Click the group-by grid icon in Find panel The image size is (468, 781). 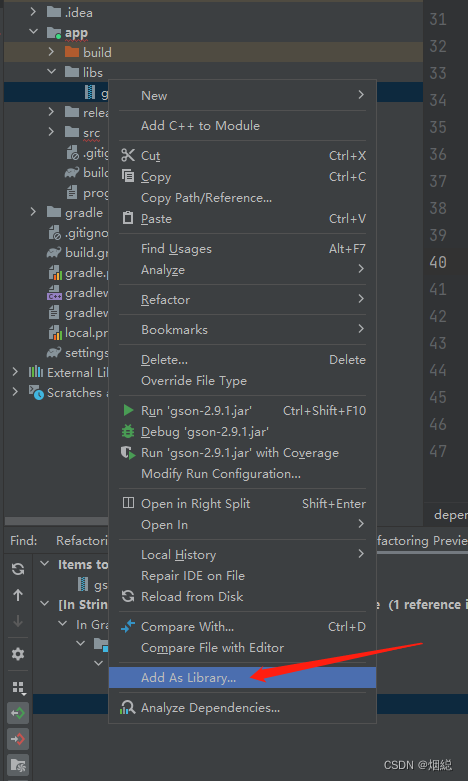tap(18, 688)
